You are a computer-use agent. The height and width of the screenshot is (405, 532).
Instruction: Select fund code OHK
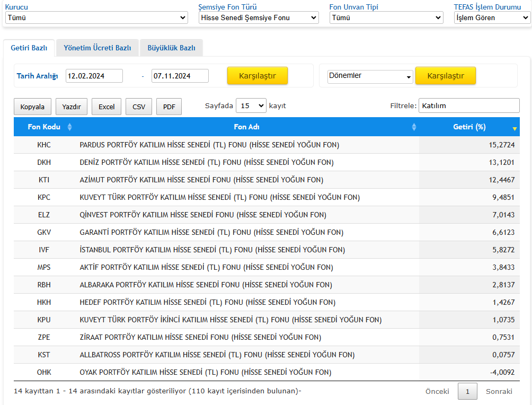[x=44, y=373]
